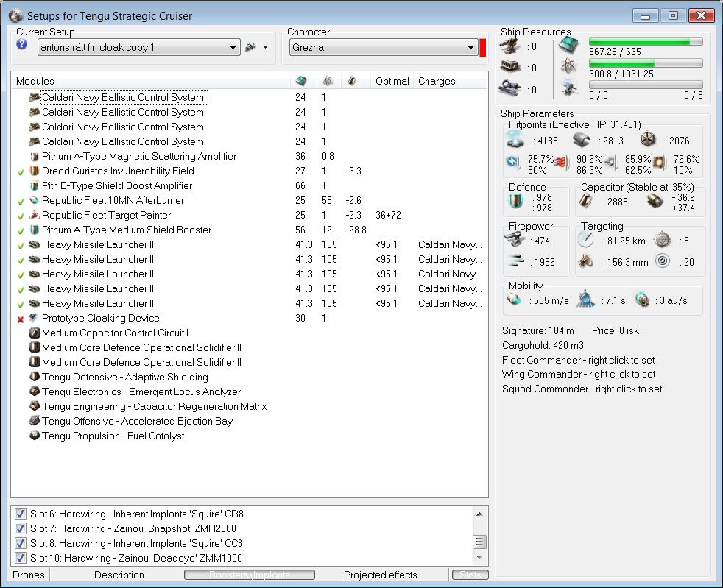This screenshot has width=723, height=588.
Task: Click the powergrid column header icon
Action: pos(328,81)
